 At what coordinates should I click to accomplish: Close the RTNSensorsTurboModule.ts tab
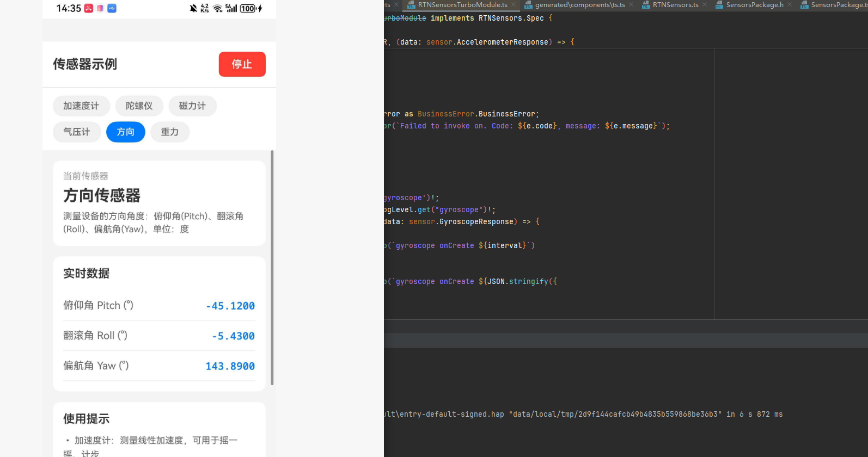click(x=514, y=5)
